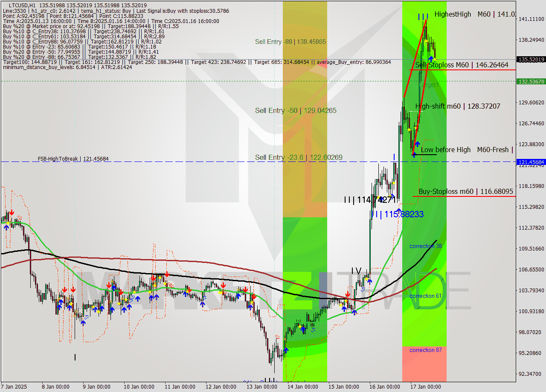Click the '12 Jan 00:00' date label
The image size is (546, 392).
pyautogui.click(x=221, y=387)
